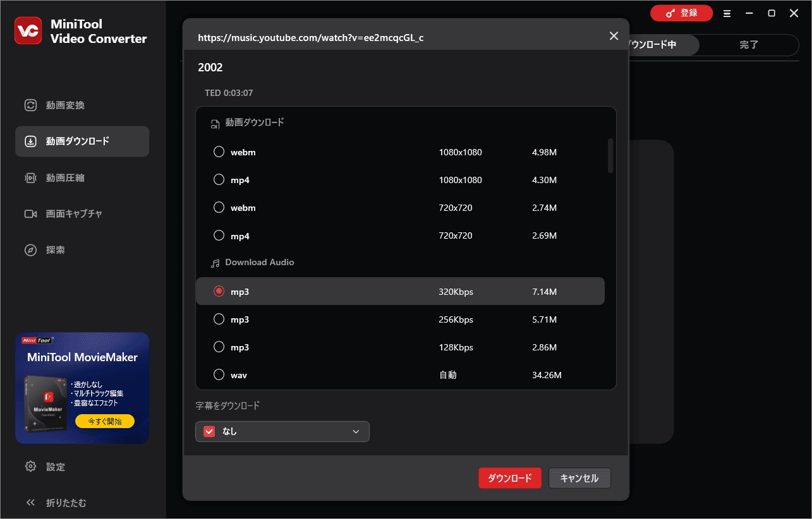The width and height of the screenshot is (812, 519).
Task: Click the YouTube music URL text
Action: point(311,38)
